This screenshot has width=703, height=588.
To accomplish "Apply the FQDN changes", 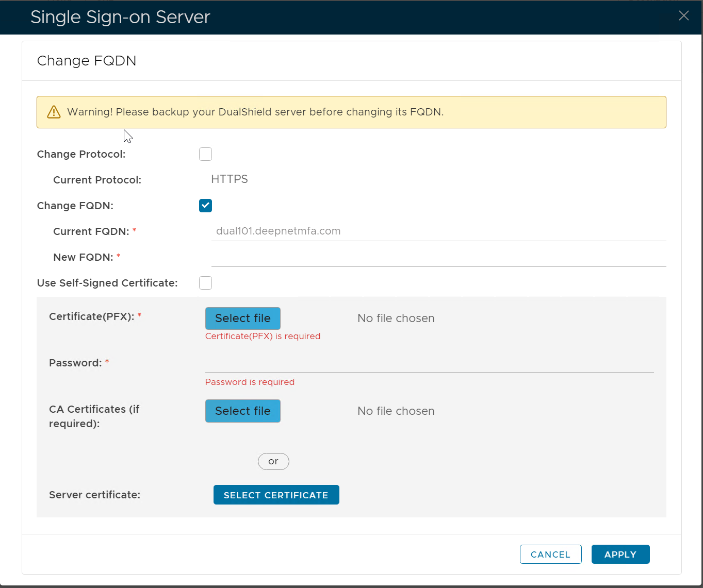I will (620, 555).
